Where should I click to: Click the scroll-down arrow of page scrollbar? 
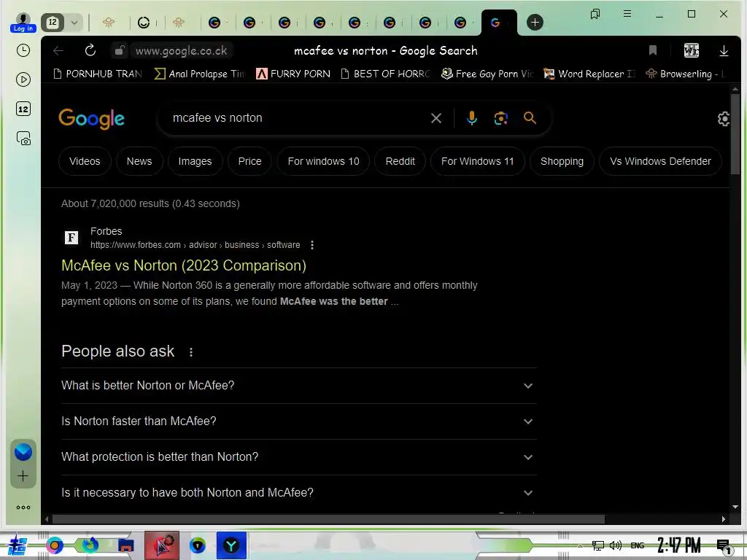point(735,507)
